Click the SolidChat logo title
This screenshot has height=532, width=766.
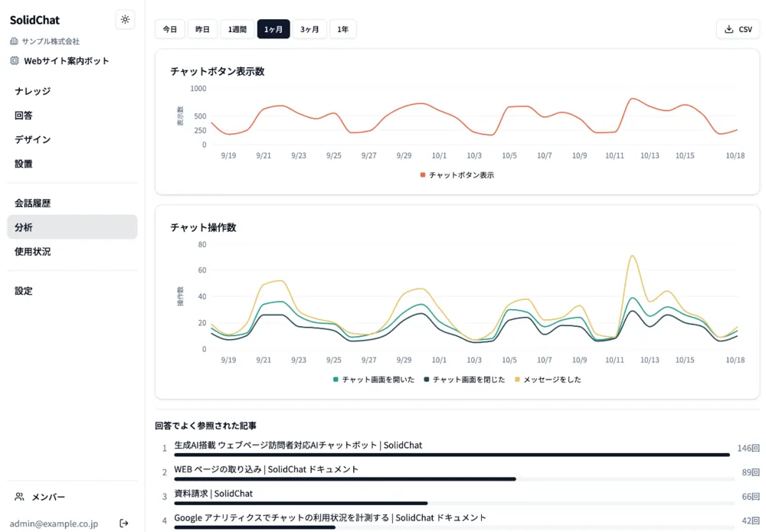click(34, 20)
